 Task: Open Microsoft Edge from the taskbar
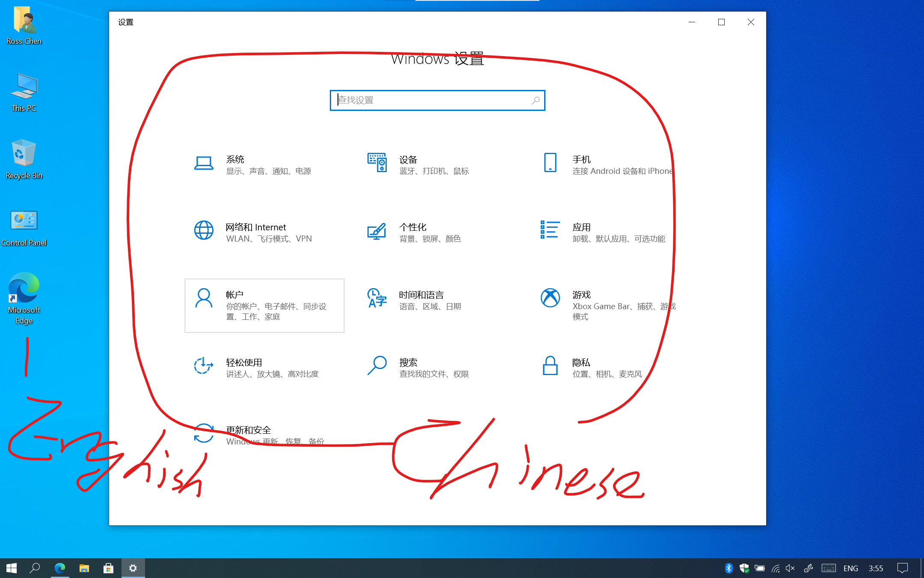(60, 568)
